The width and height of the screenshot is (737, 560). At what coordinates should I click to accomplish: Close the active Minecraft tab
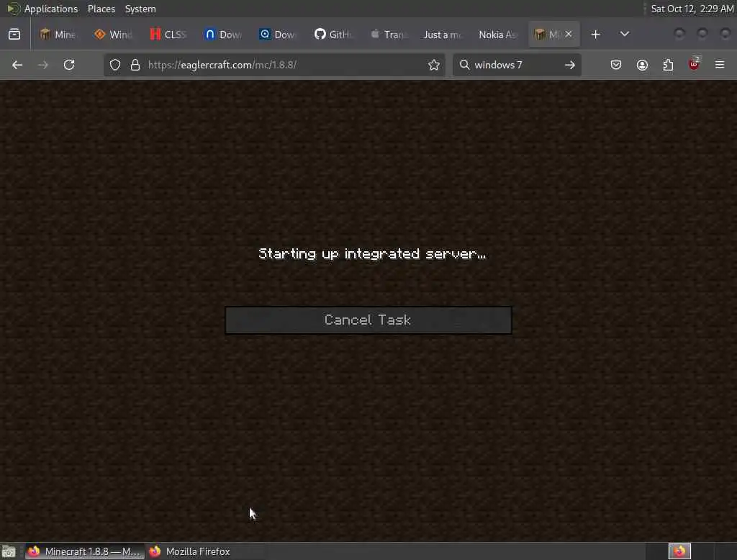[569, 34]
